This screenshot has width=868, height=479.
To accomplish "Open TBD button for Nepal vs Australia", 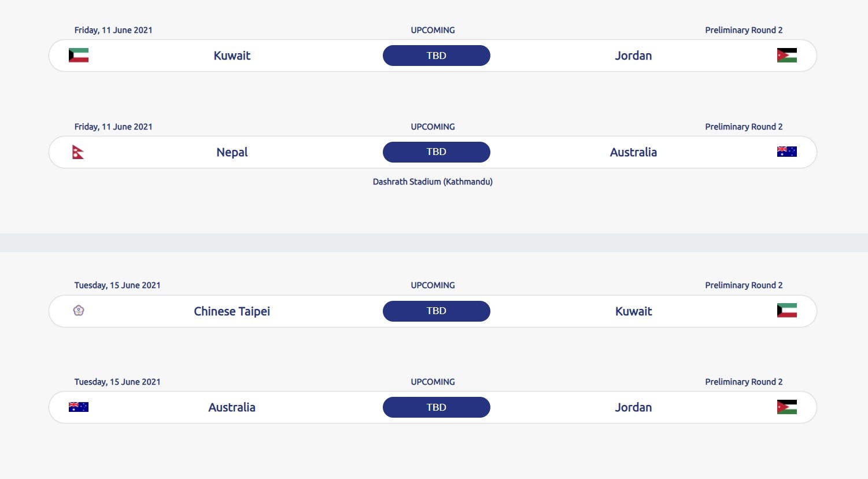I will [437, 152].
